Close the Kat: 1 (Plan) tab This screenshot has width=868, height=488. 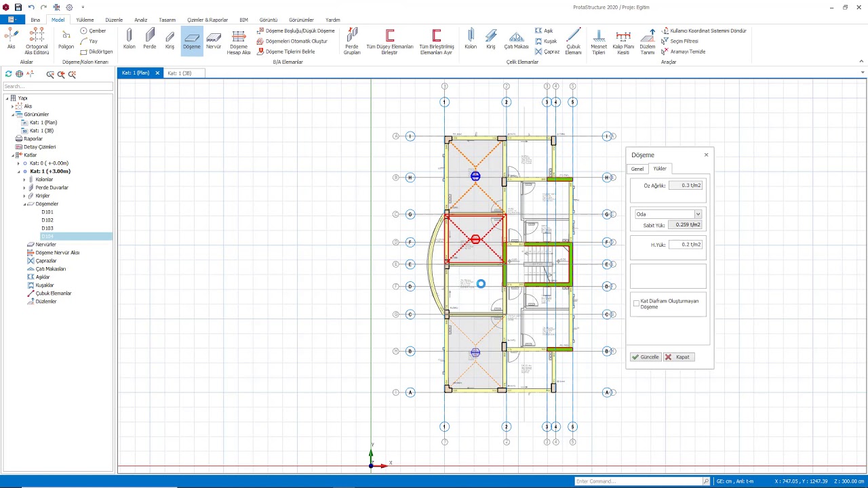[157, 73]
